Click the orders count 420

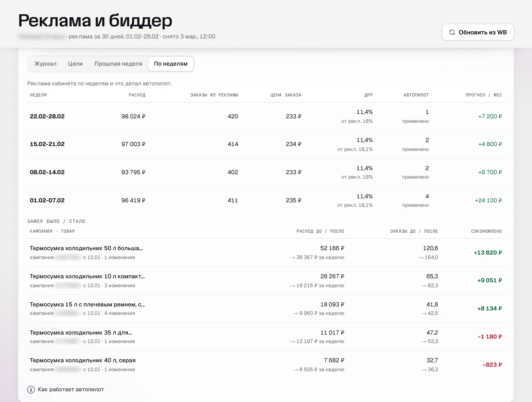233,116
